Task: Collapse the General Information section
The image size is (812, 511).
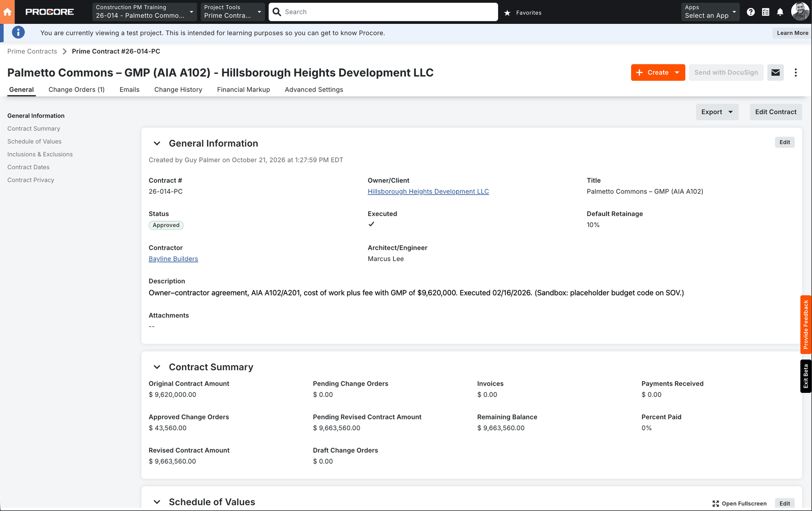Action: (x=157, y=143)
